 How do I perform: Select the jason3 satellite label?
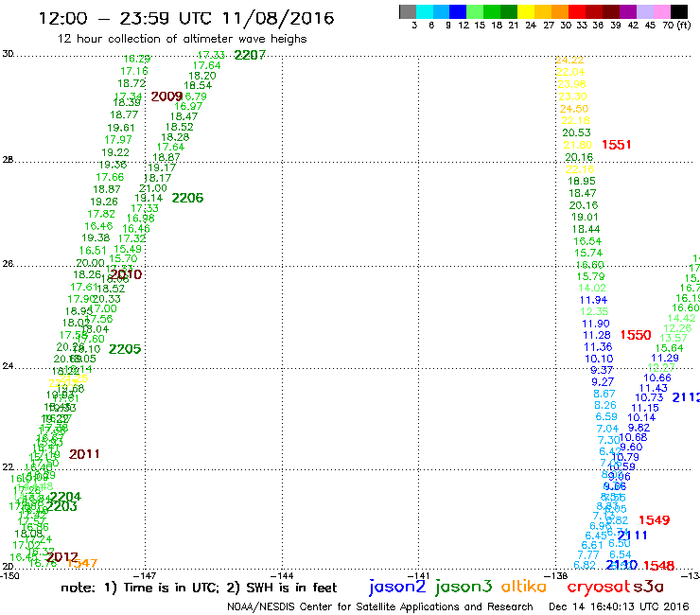pyautogui.click(x=464, y=587)
